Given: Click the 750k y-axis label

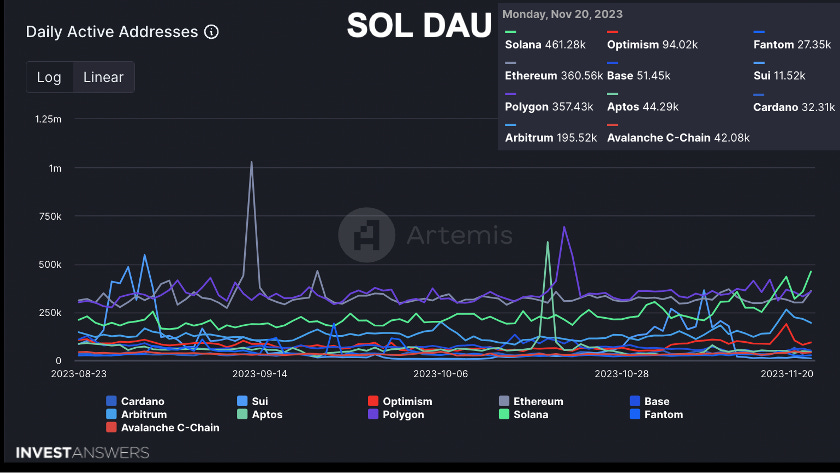Looking at the screenshot, I should (50, 216).
